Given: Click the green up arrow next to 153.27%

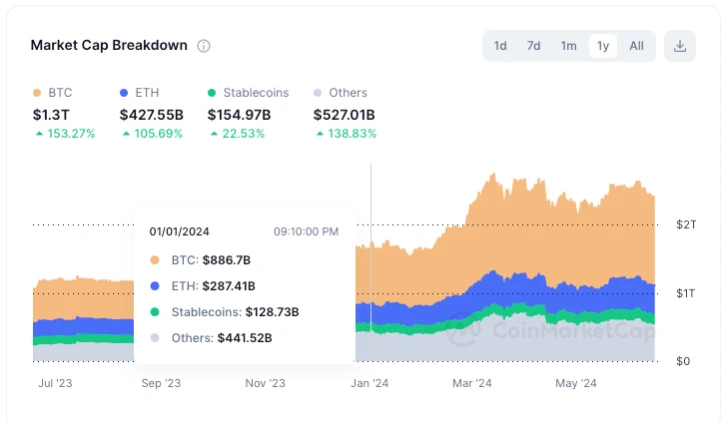Looking at the screenshot, I should [39, 134].
